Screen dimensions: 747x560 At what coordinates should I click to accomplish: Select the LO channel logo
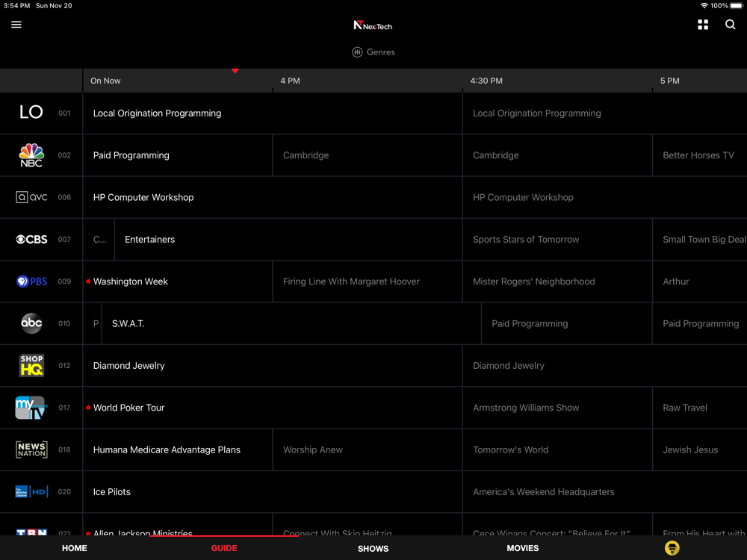[31, 113]
